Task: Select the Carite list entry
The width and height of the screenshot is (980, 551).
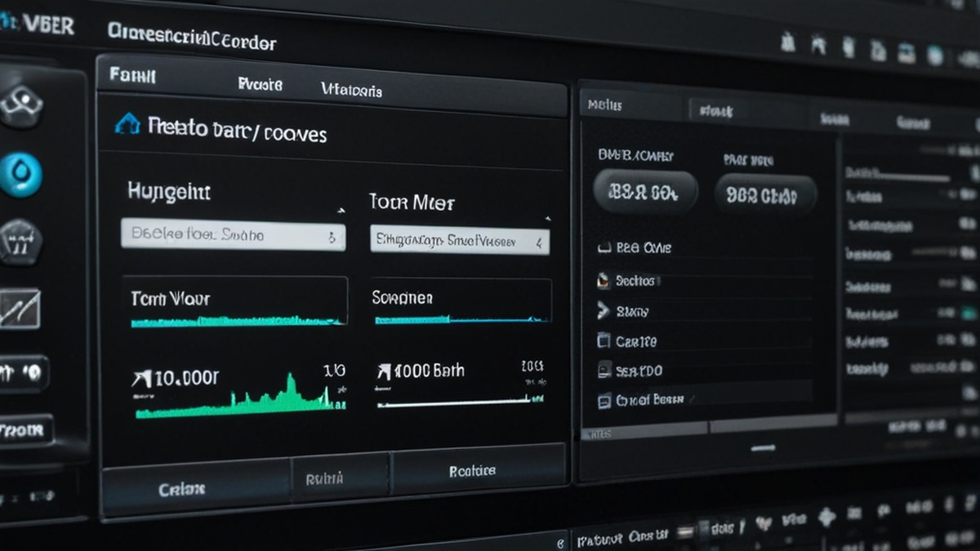Action: 636,341
